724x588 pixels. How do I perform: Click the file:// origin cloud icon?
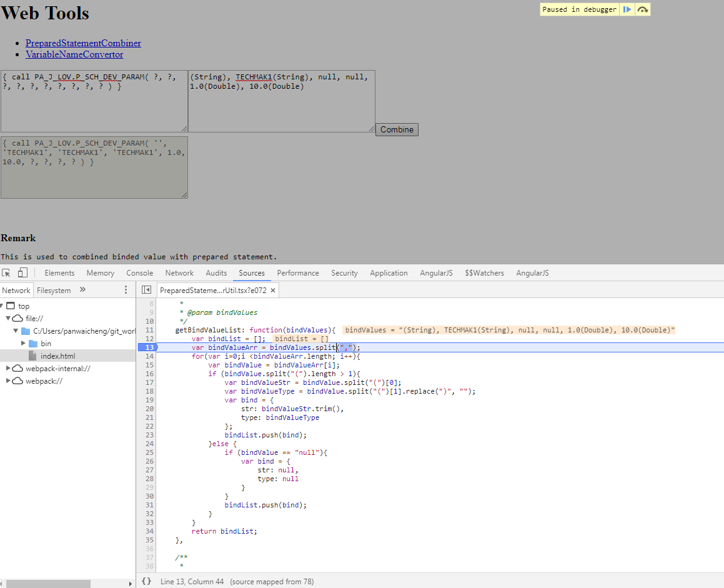coord(17,318)
